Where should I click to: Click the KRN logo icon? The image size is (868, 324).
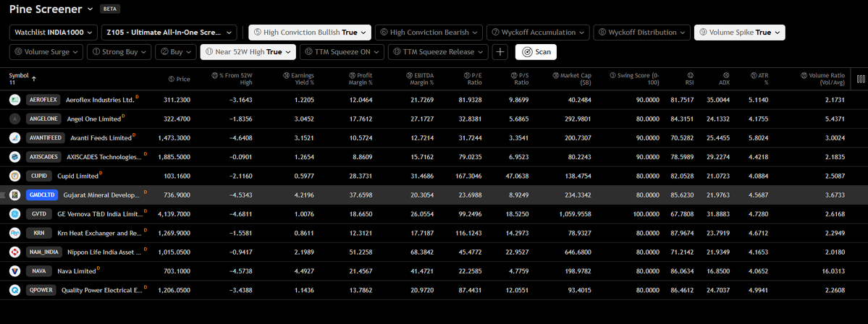(15, 233)
